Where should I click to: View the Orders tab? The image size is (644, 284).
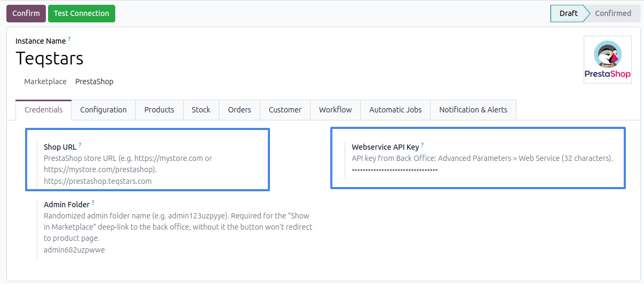coord(240,110)
